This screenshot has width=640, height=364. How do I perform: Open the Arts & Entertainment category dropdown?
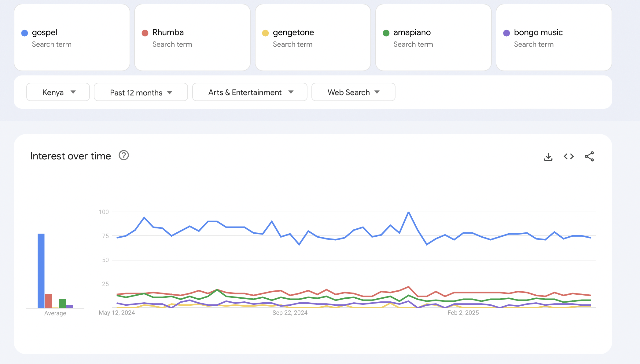tap(250, 92)
